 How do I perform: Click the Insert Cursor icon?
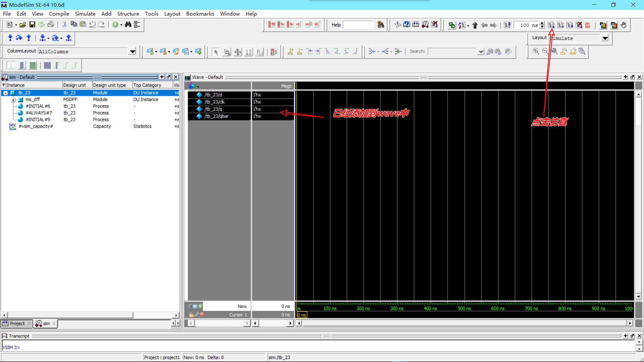(290, 52)
